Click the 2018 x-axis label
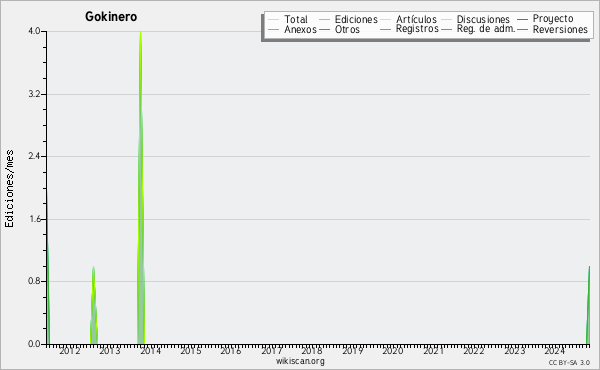Image resolution: width=600 pixels, height=370 pixels. point(312,351)
